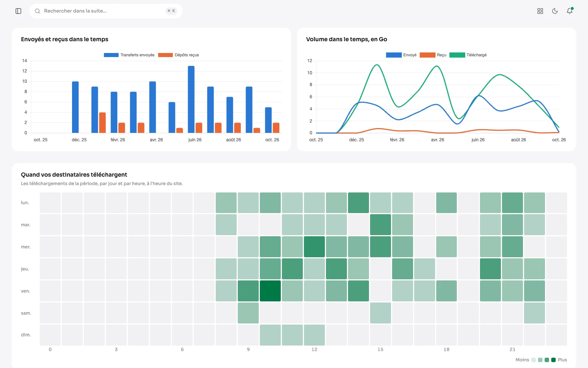
Task: Select the lun. heatmap cell at 21h
Action: (512, 203)
